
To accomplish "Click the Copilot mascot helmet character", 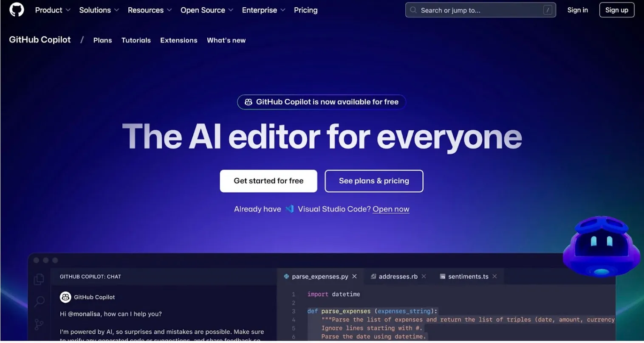I will [x=602, y=247].
